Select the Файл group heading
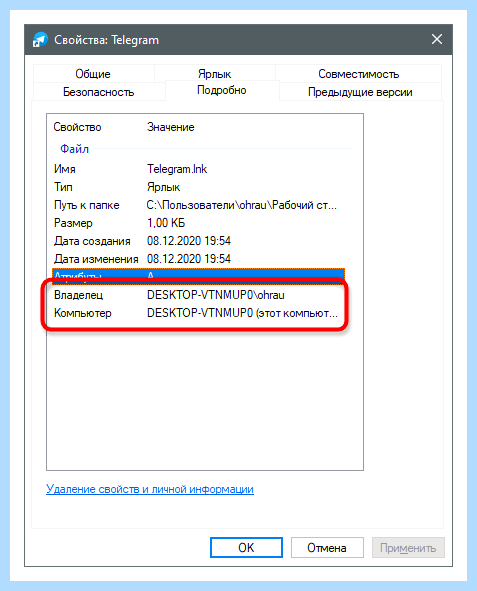The width and height of the screenshot is (477, 591). click(75, 149)
